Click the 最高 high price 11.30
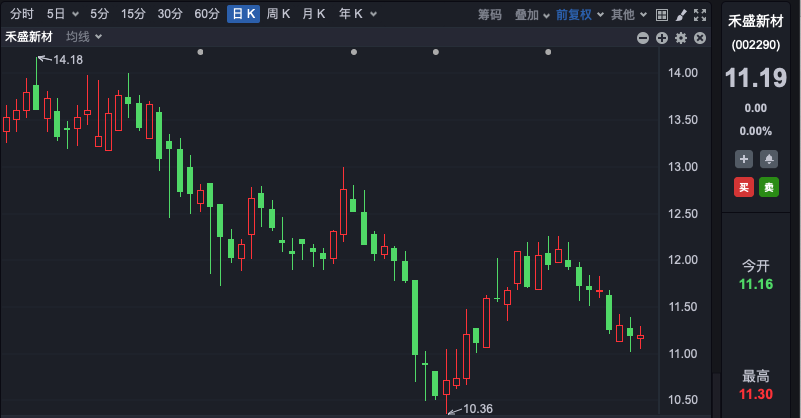Image resolution: width=801 pixels, height=418 pixels. pyautogui.click(x=756, y=394)
